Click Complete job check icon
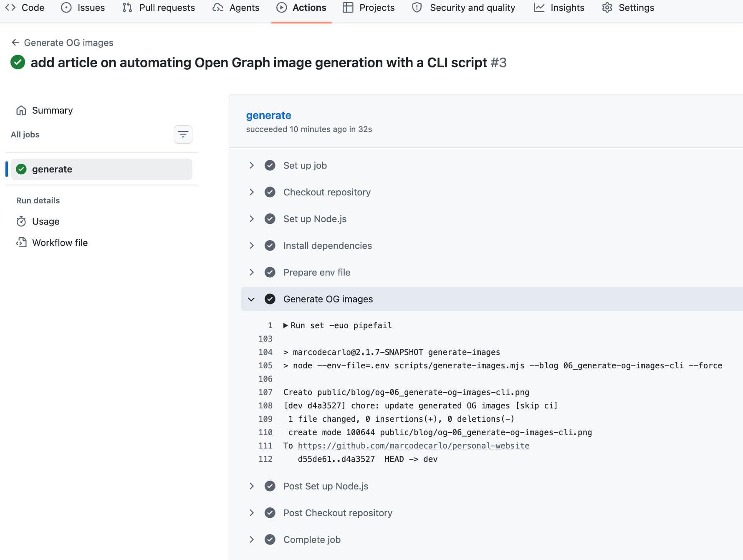The image size is (743, 560). [x=270, y=540]
